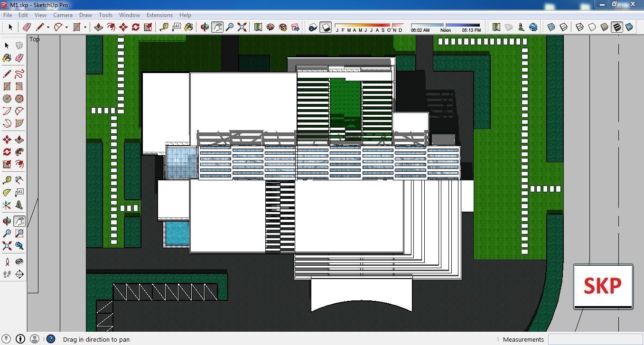Expand the Line tool dropdown arrow

point(48,27)
